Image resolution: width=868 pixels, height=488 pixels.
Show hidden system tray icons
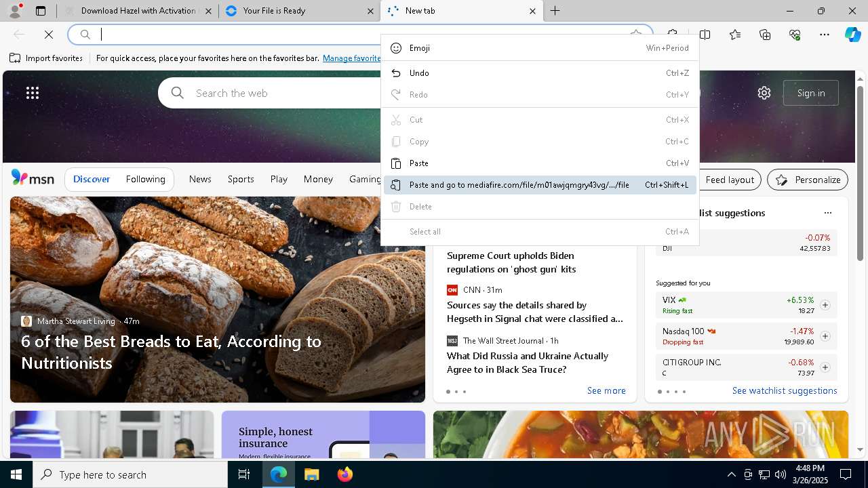[x=731, y=474]
